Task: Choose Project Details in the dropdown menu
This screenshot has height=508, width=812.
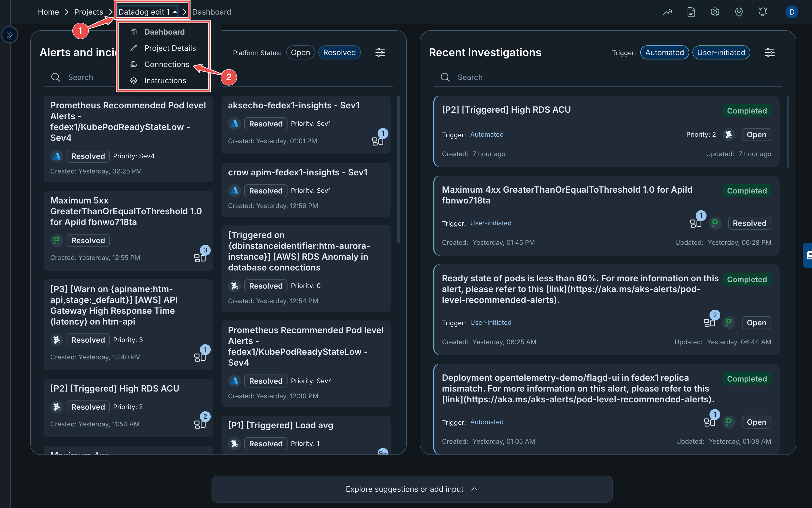Action: [x=170, y=48]
